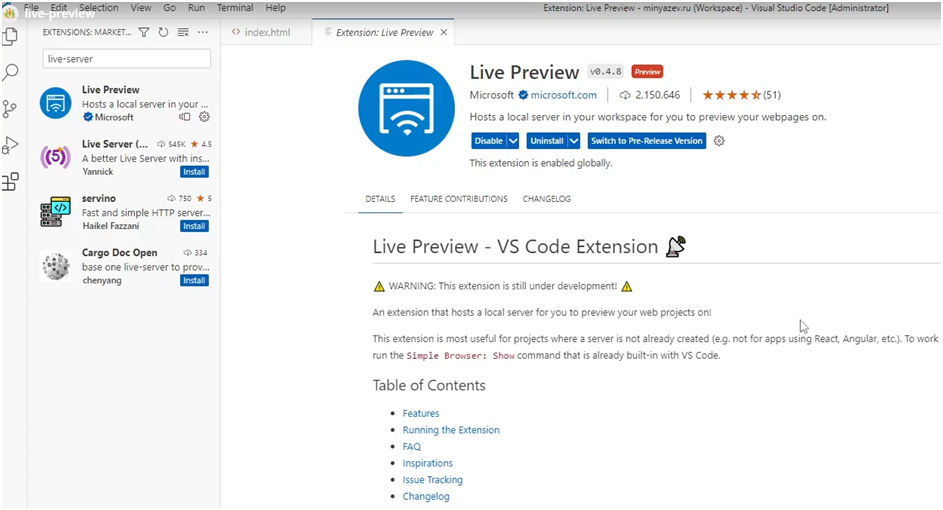Click the Haikel Fazzani publisher name
943x510 pixels.
111,226
